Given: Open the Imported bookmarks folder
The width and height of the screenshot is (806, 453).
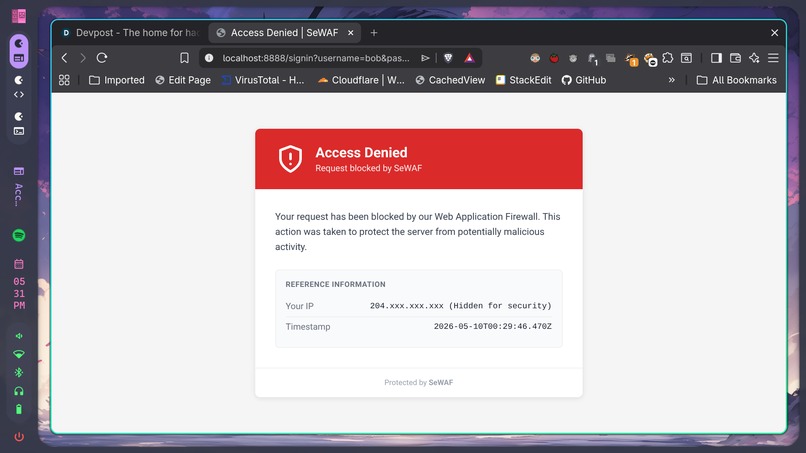Looking at the screenshot, I should point(117,80).
